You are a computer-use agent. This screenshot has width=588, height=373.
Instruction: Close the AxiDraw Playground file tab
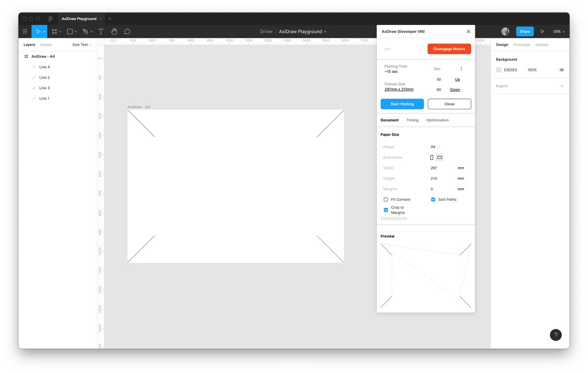click(101, 19)
